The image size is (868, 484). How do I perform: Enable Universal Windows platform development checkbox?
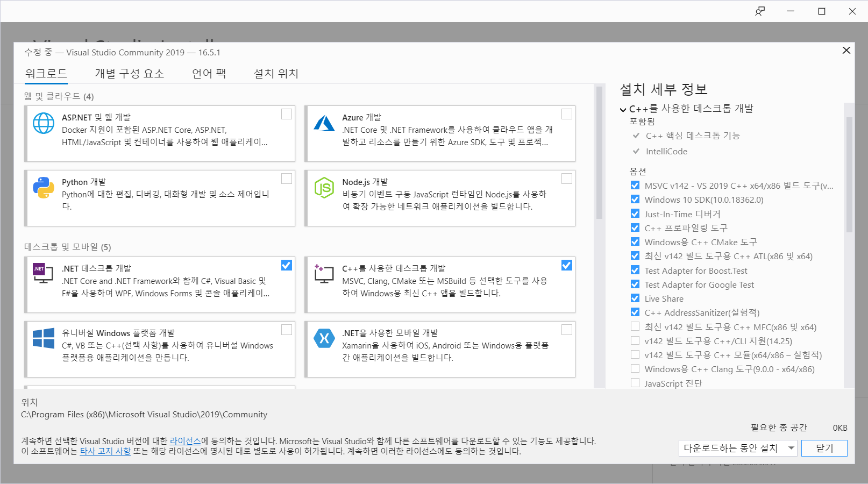[287, 330]
